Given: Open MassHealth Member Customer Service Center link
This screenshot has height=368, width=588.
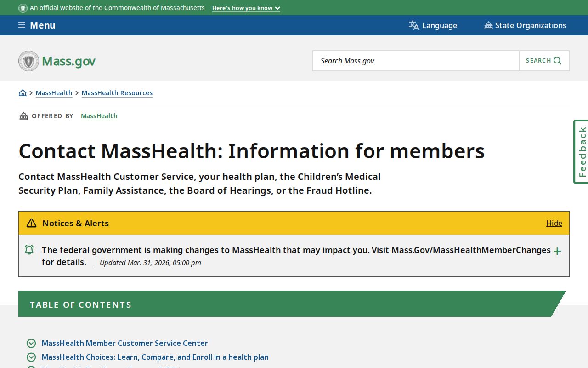Looking at the screenshot, I should (125, 343).
